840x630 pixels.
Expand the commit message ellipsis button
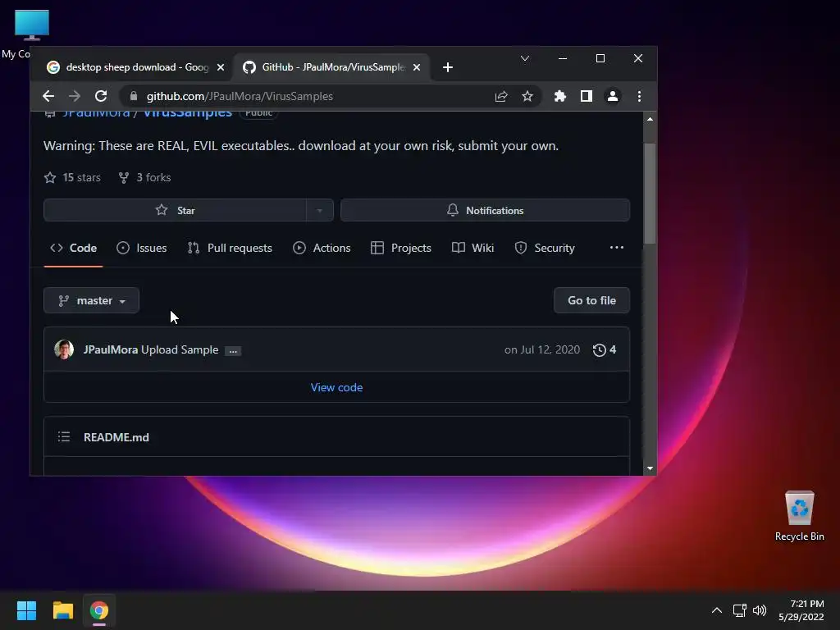point(233,351)
